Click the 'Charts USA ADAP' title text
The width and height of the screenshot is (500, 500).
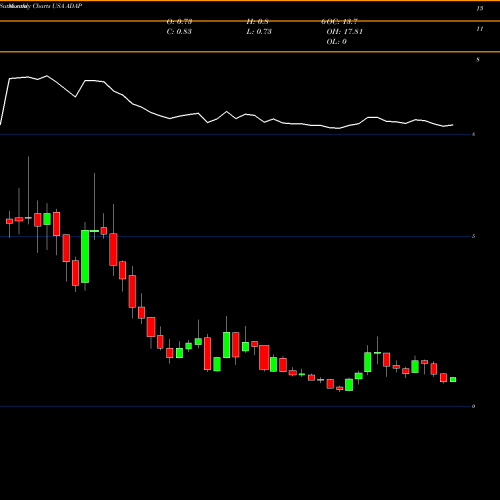(57, 6)
